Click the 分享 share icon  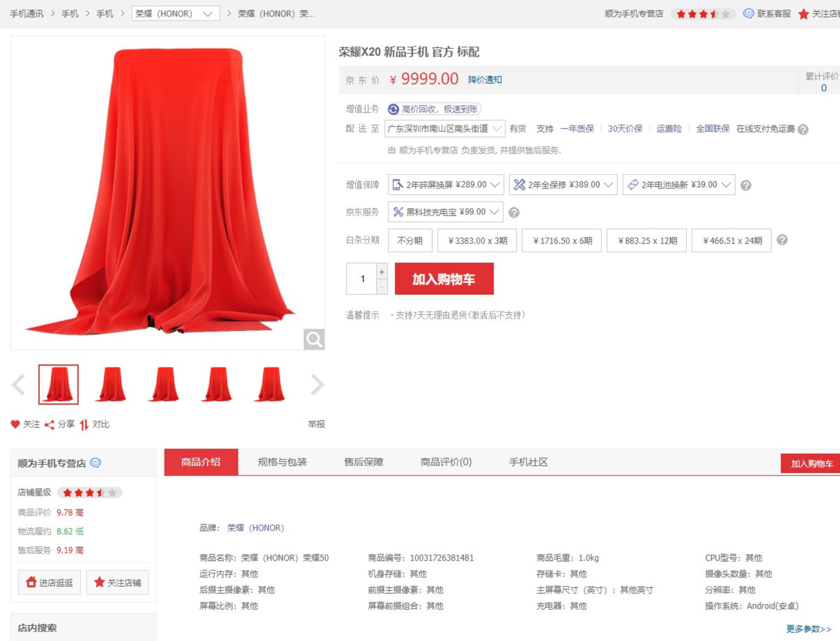pyautogui.click(x=49, y=424)
